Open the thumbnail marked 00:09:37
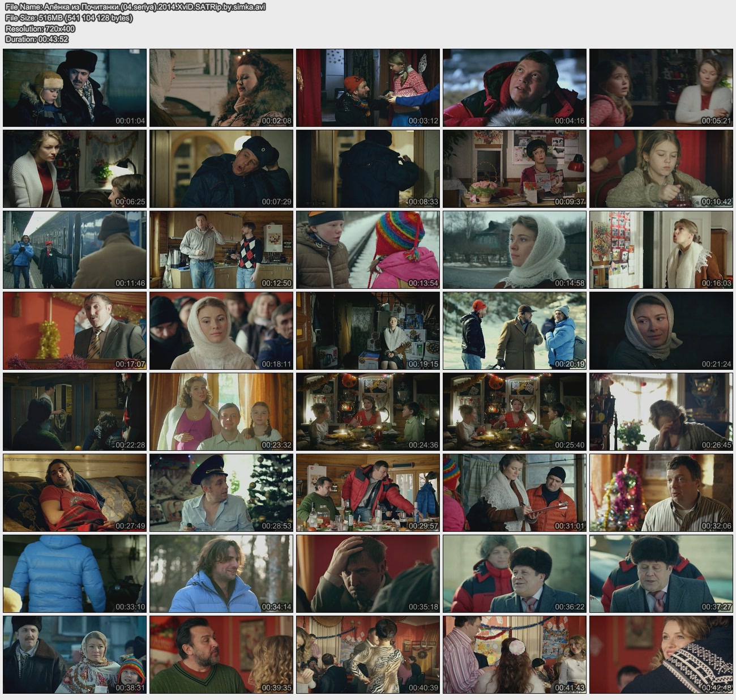This screenshot has width=736, height=700. click(514, 169)
